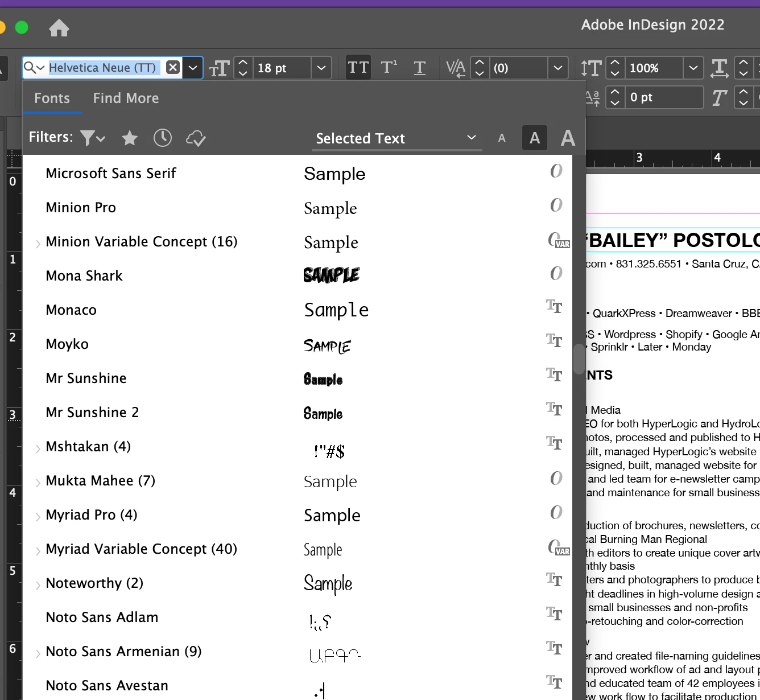Toggle the recently added fonts filter
Image resolution: width=760 pixels, height=700 pixels.
coord(163,138)
